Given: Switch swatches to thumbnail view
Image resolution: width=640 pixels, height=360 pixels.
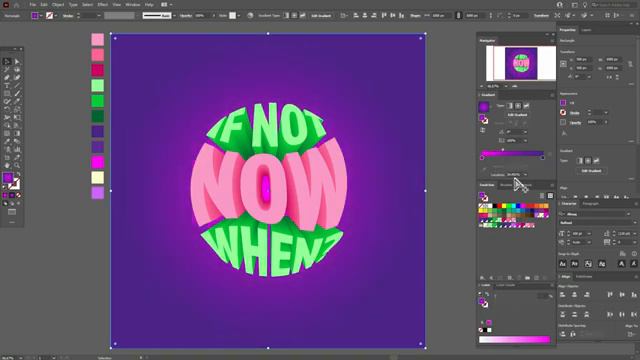Looking at the screenshot, I should pos(550,196).
